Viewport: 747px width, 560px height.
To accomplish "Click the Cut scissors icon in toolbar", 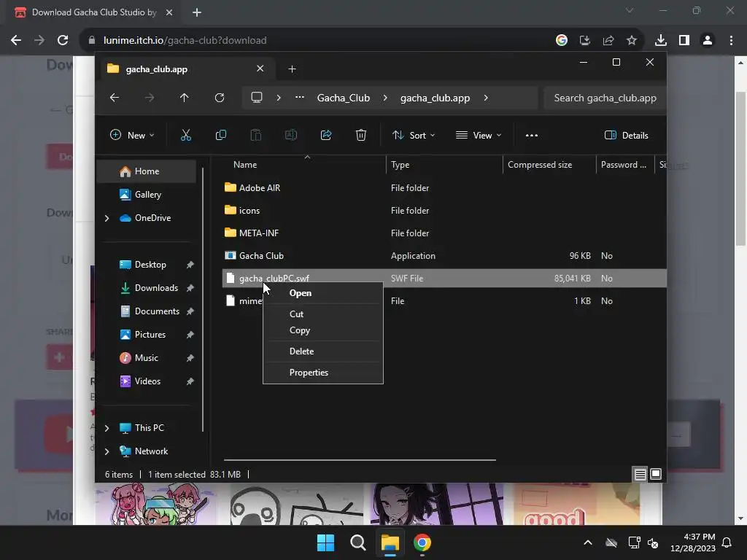I will click(186, 135).
